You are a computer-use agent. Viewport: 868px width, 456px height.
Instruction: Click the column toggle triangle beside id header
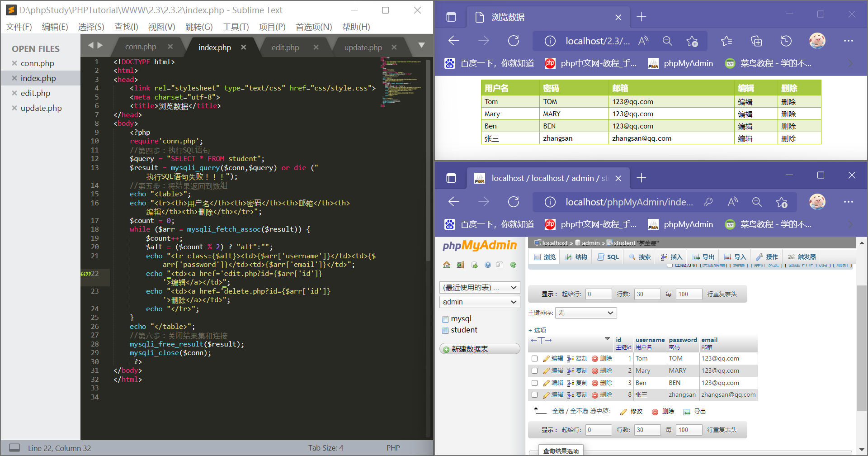click(x=607, y=339)
